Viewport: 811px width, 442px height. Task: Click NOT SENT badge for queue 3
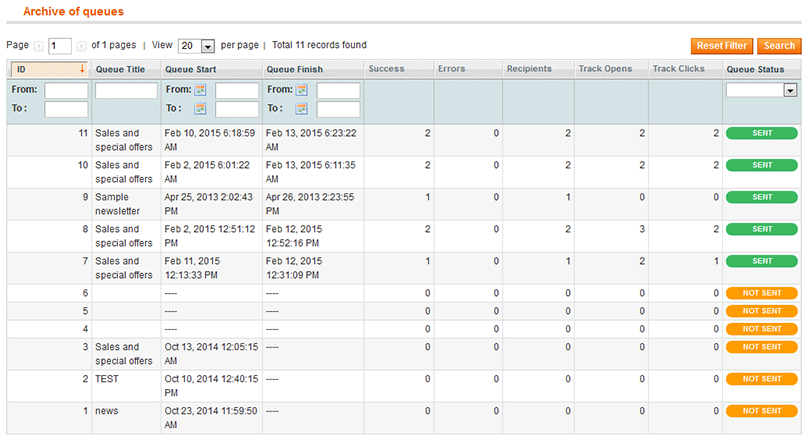[x=761, y=347]
